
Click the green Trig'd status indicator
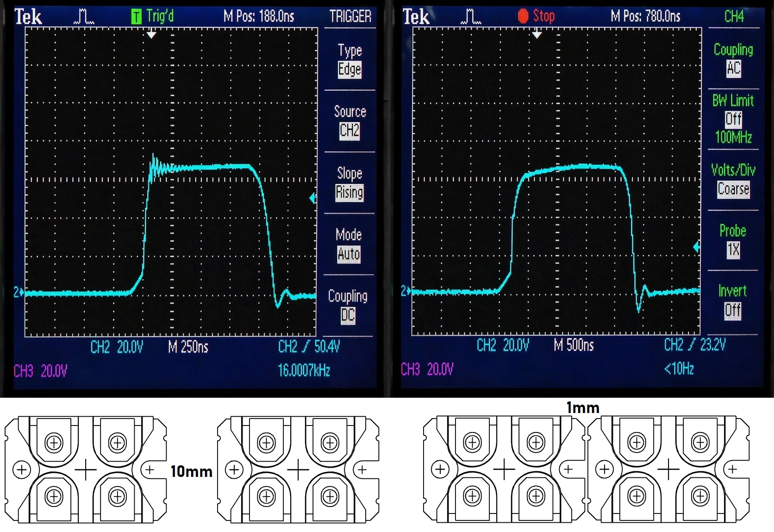click(x=152, y=17)
